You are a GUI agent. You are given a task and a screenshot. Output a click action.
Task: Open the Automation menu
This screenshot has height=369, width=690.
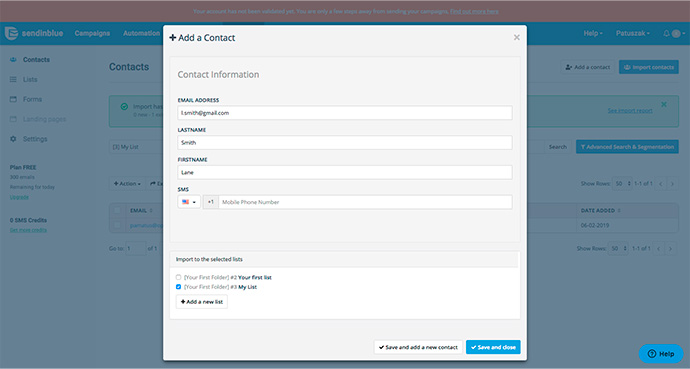pos(141,33)
